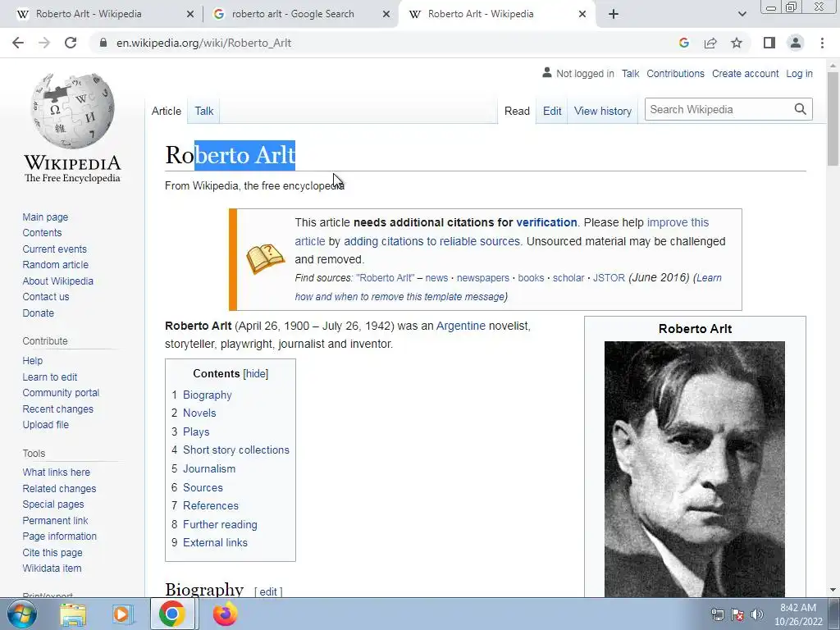The image size is (840, 630).
Task: Click the Log in link
Action: [x=799, y=73]
